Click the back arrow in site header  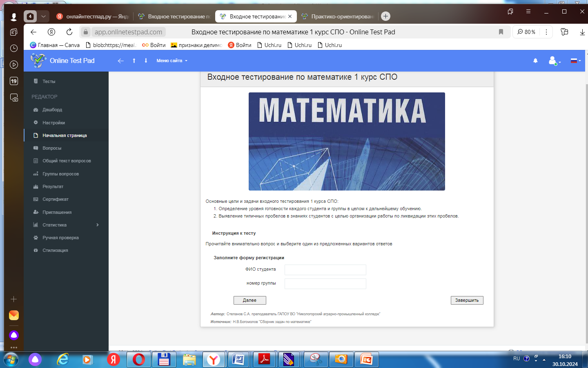tap(120, 61)
